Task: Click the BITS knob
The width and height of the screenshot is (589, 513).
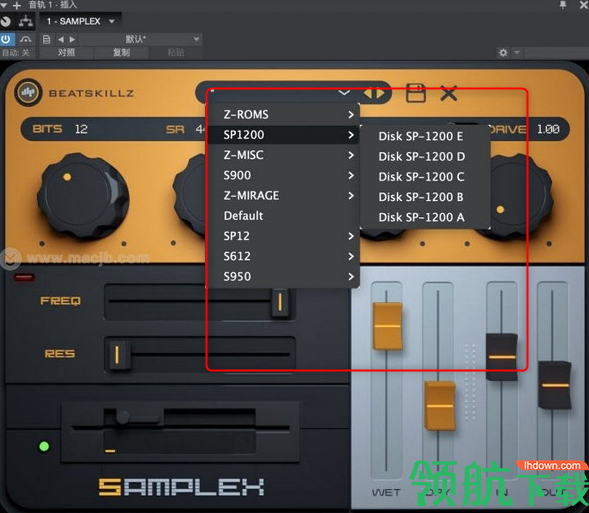Action: (83, 197)
